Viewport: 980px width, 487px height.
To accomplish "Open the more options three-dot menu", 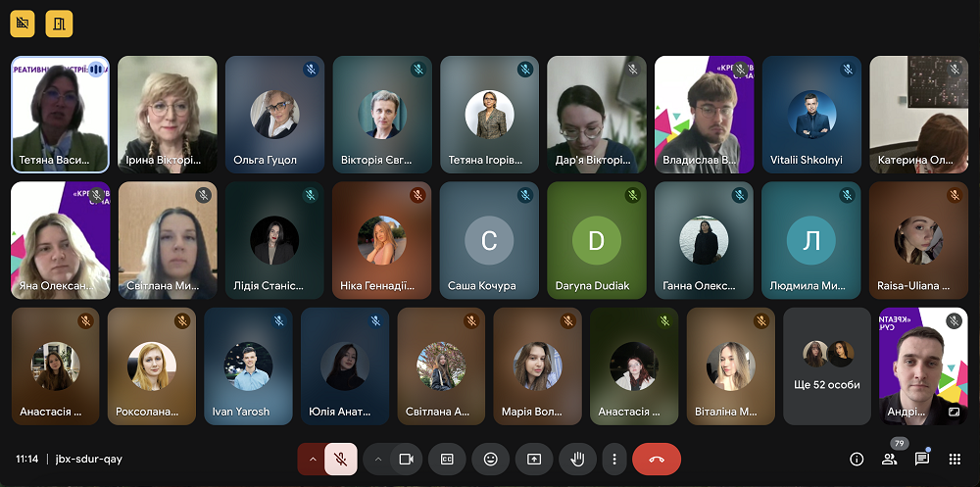I will pyautogui.click(x=613, y=459).
